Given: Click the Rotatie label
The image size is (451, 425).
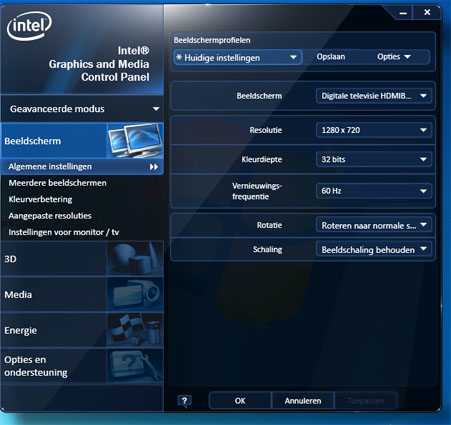Looking at the screenshot, I should (269, 225).
